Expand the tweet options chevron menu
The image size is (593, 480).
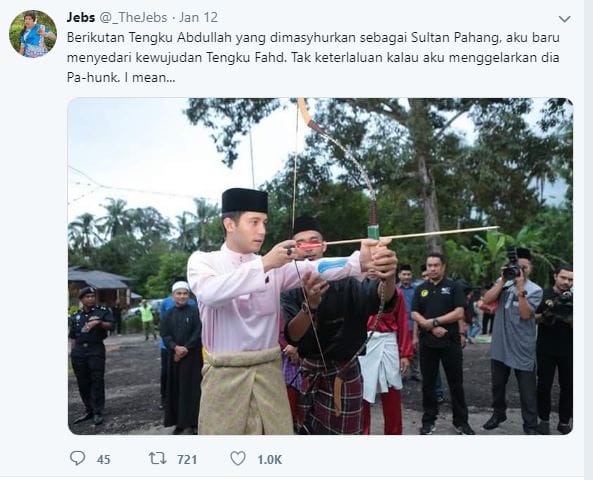point(564,19)
